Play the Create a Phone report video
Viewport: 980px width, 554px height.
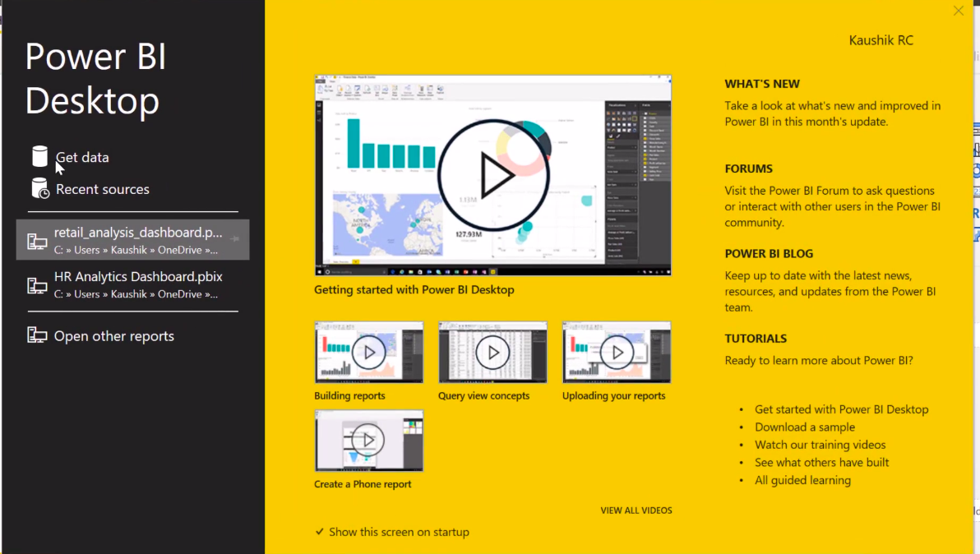pyautogui.click(x=369, y=441)
